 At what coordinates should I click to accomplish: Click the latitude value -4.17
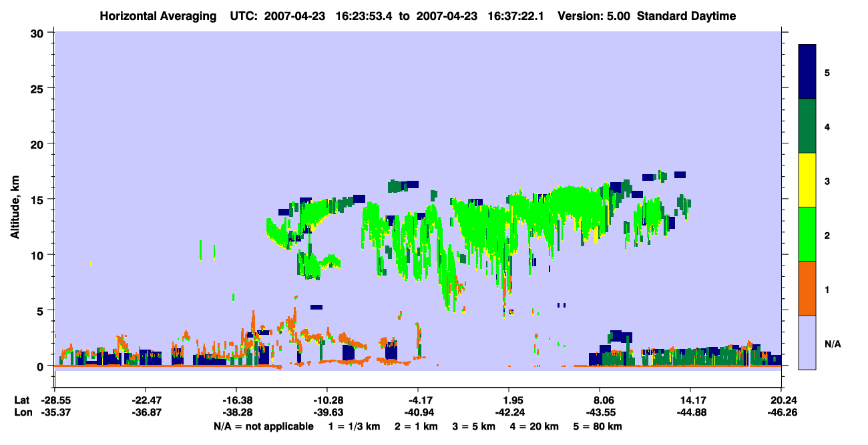(x=417, y=400)
